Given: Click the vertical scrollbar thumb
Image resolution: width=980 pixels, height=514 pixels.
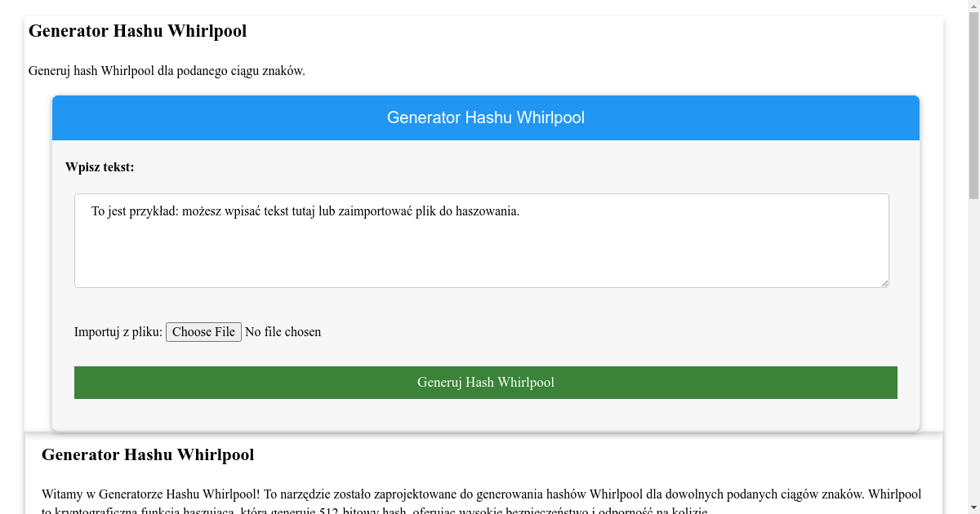Looking at the screenshot, I should [x=974, y=98].
